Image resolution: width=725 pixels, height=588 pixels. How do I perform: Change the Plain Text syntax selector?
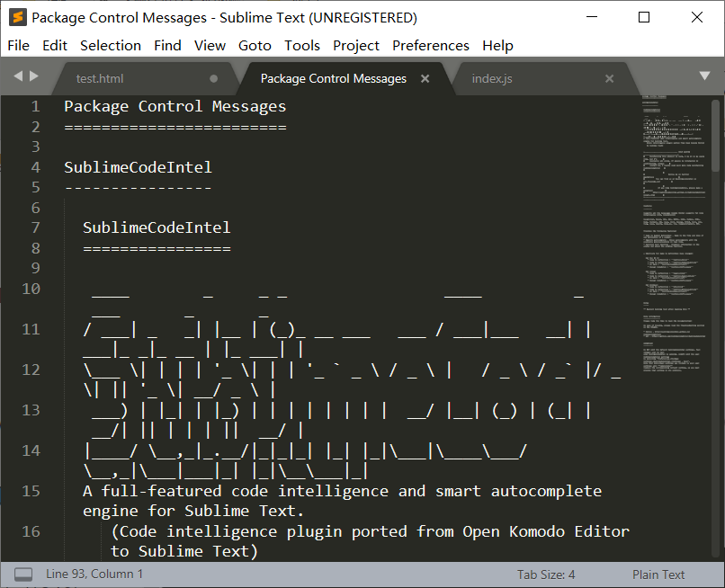(658, 575)
